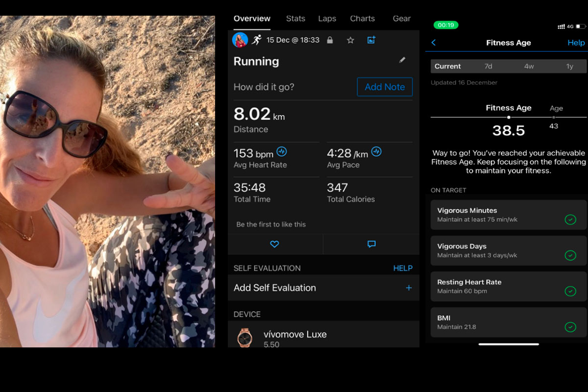Image resolution: width=588 pixels, height=392 pixels.
Task: Click the pencil edit icon beside Running
Action: pos(402,60)
